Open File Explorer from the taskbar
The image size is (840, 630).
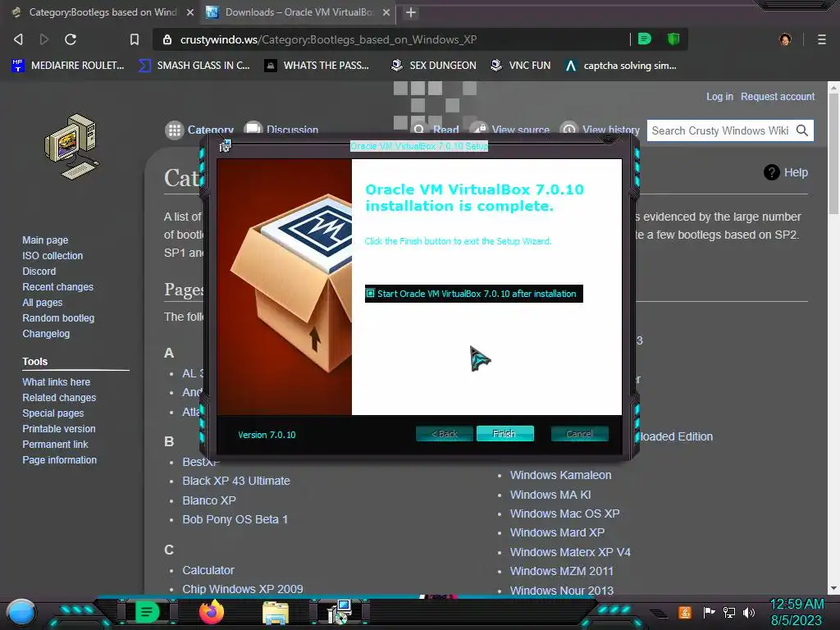click(x=276, y=613)
